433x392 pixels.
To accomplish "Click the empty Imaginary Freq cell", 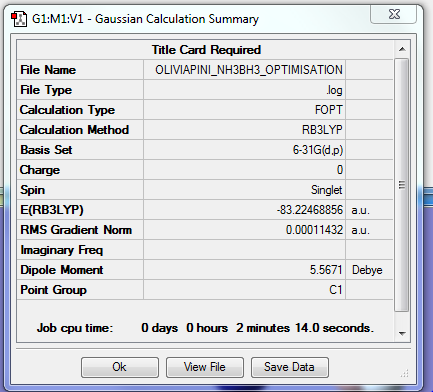I will tap(245, 250).
